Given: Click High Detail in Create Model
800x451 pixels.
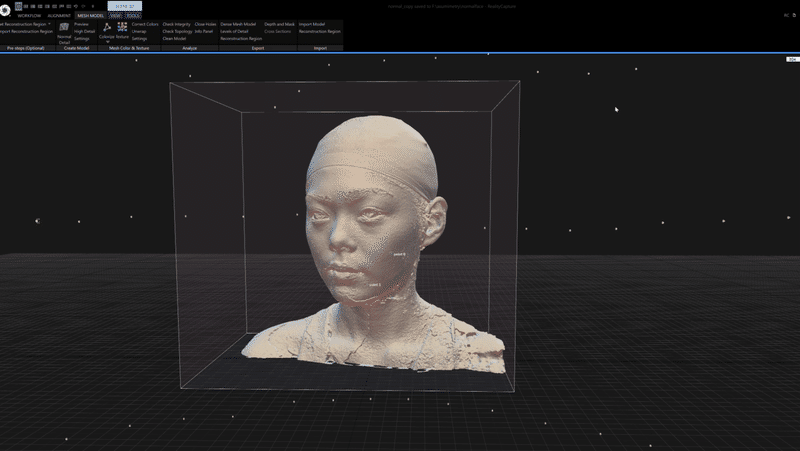Looking at the screenshot, I should (x=84, y=31).
